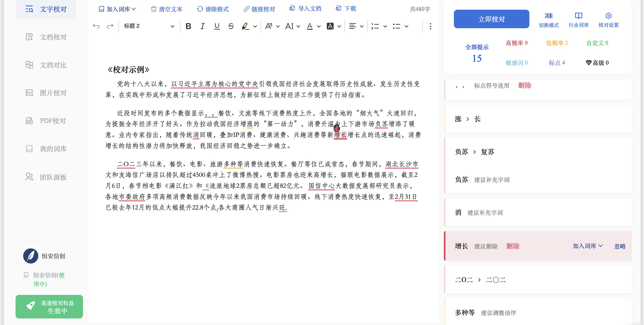This screenshot has width=644, height=325.
Task: Filter by 低概率 2 errors
Action: tap(557, 43)
